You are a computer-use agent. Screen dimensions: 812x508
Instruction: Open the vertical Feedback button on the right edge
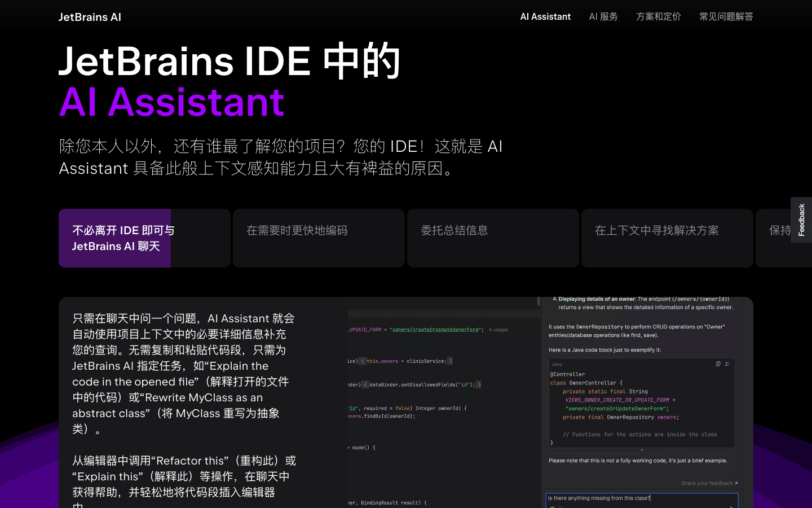point(801,220)
